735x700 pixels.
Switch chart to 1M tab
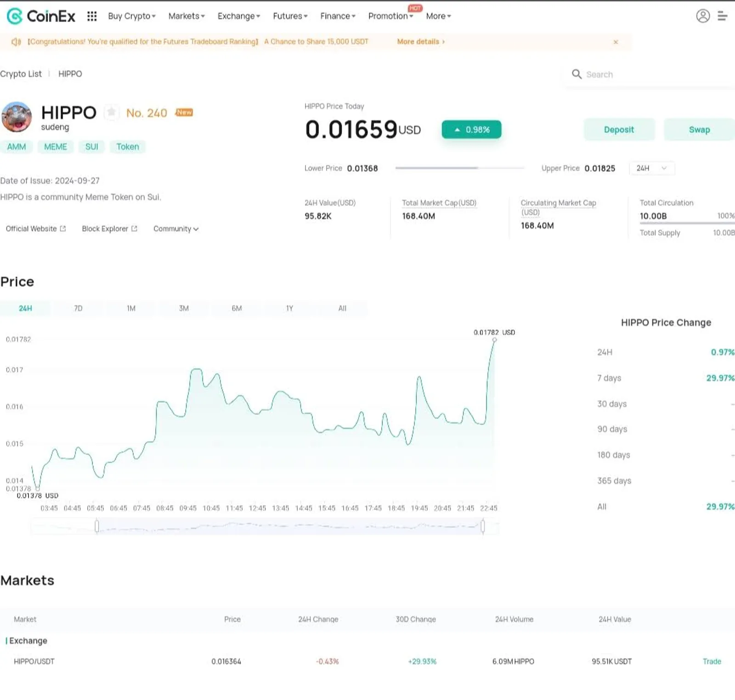pos(131,308)
